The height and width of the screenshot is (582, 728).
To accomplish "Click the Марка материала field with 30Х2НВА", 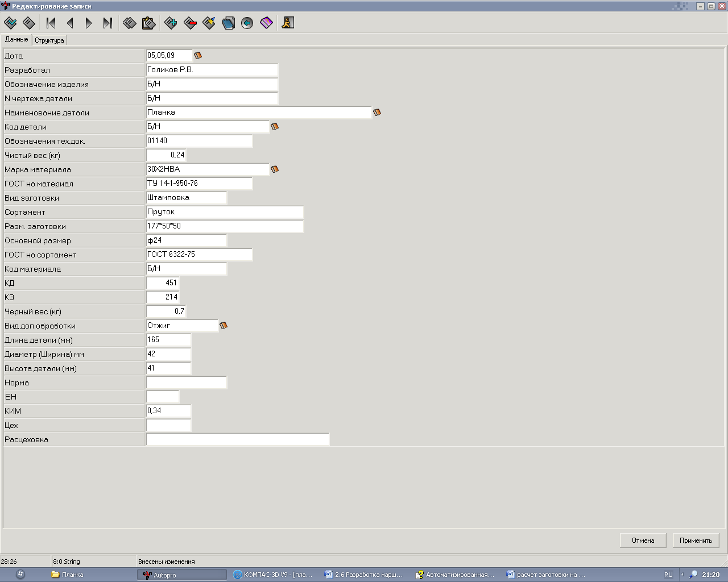I will tap(208, 169).
